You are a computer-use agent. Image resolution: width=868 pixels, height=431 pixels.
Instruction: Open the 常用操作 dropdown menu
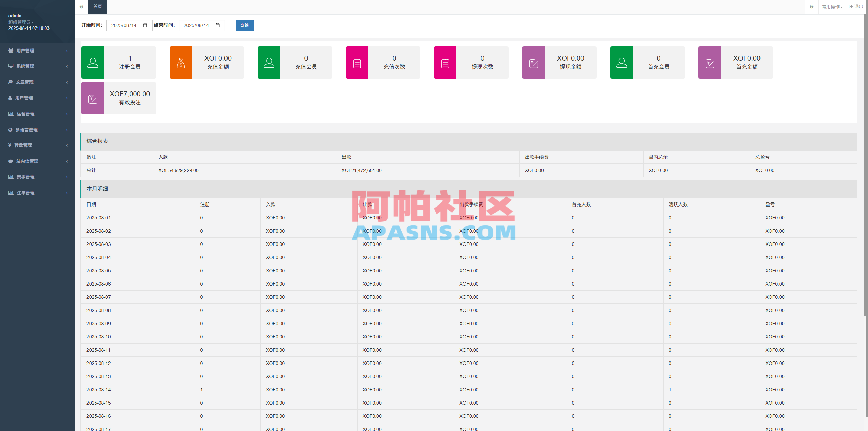pyautogui.click(x=832, y=6)
